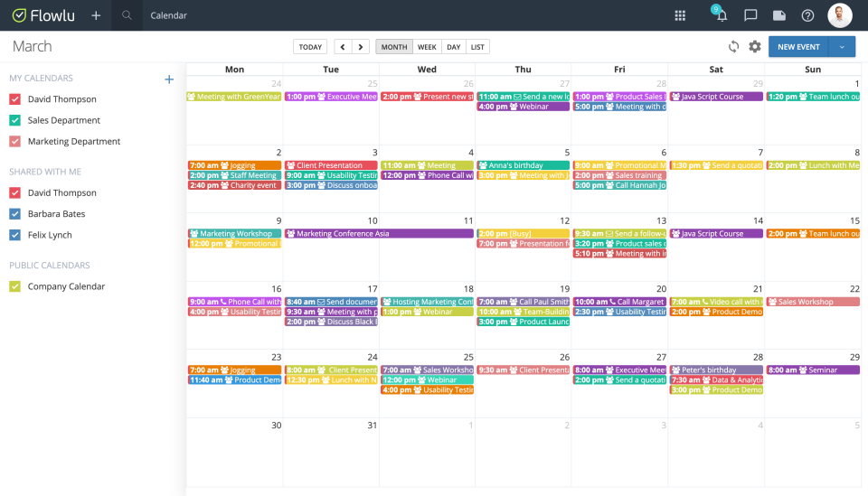868x496 pixels.
Task: Toggle David Thompson under My Calendars
Action: (x=15, y=99)
